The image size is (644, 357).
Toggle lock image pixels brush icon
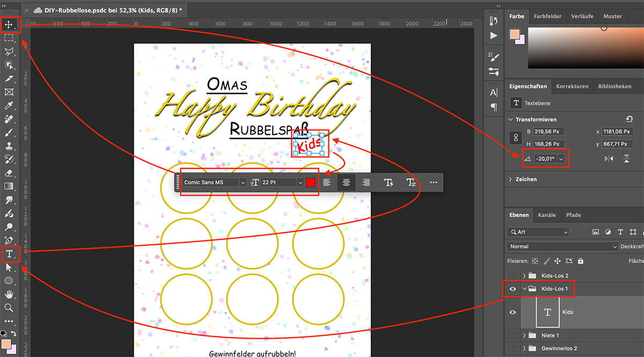pyautogui.click(x=546, y=261)
